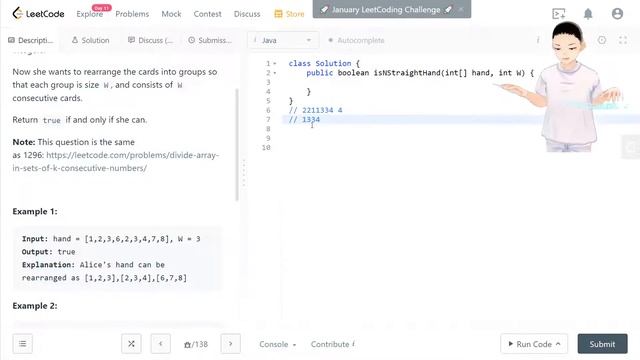This screenshot has width=640, height=360.
Task: Click the description panel scrollbar
Action: click(x=237, y=145)
